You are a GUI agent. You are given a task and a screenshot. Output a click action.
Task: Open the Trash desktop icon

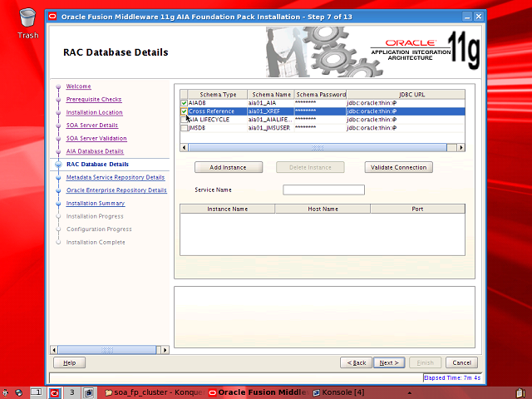click(27, 23)
